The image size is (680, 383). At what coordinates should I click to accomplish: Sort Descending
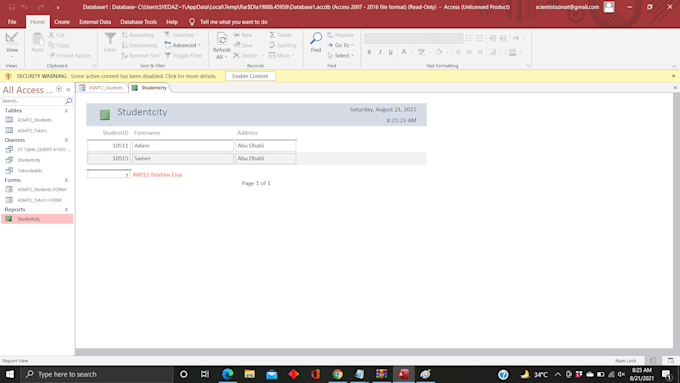coord(139,45)
